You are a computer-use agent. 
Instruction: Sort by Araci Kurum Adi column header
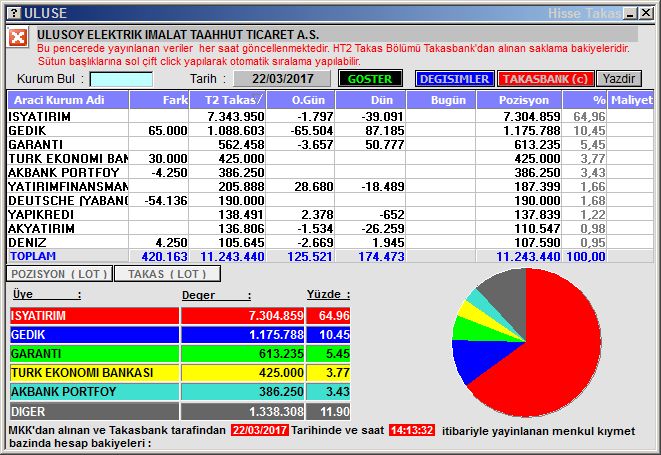(x=68, y=100)
